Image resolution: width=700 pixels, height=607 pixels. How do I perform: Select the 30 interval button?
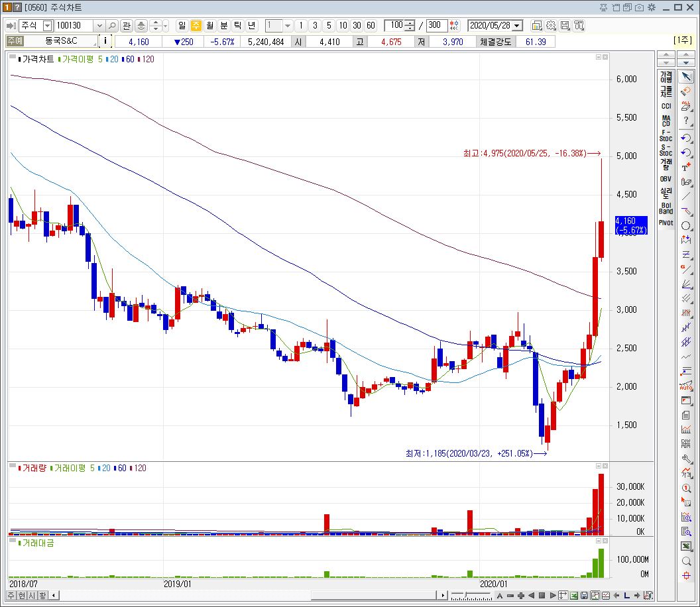tap(357, 25)
